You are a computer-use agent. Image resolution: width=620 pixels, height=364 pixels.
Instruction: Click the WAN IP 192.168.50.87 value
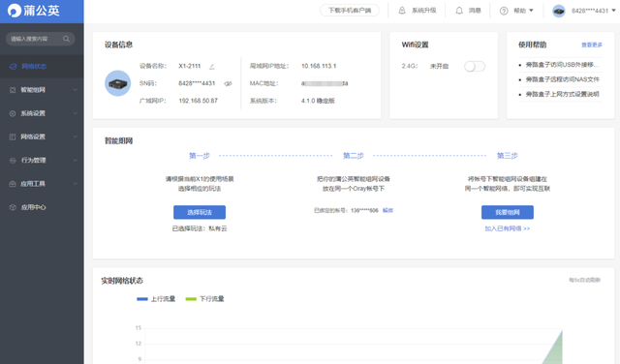pyautogui.click(x=198, y=101)
